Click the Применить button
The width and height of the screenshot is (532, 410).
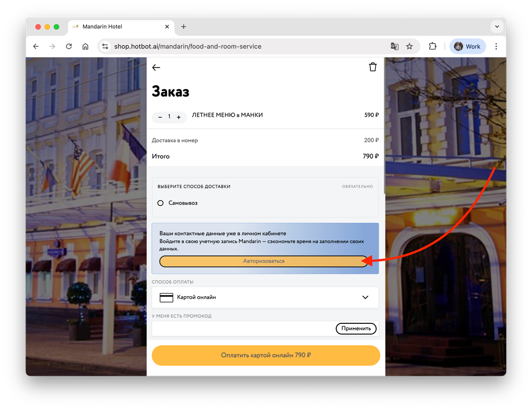point(356,329)
